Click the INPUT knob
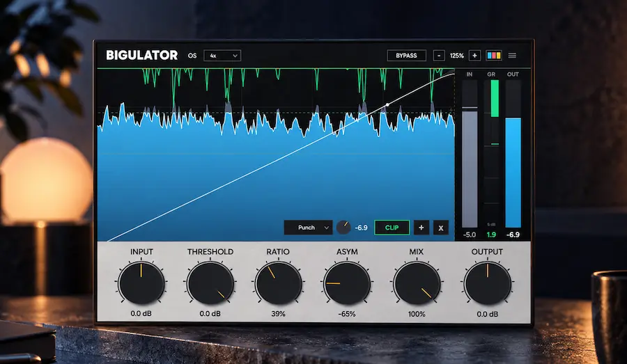The width and height of the screenshot is (627, 364). [141, 283]
